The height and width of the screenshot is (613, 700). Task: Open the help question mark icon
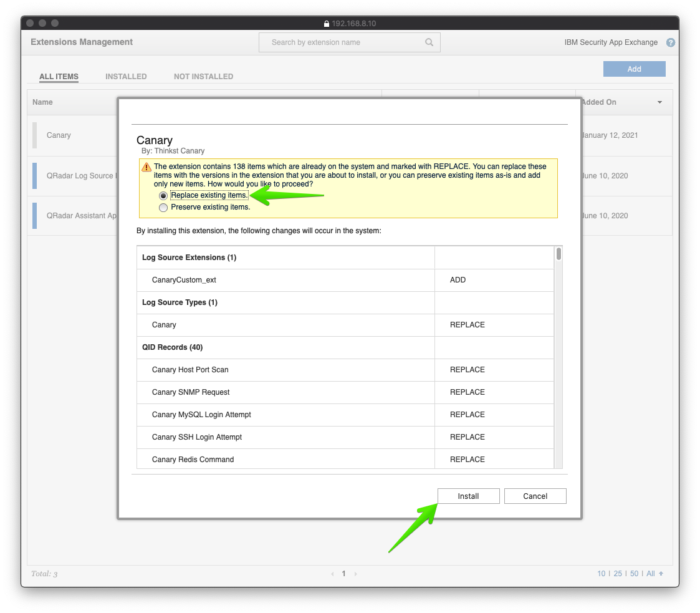point(670,42)
